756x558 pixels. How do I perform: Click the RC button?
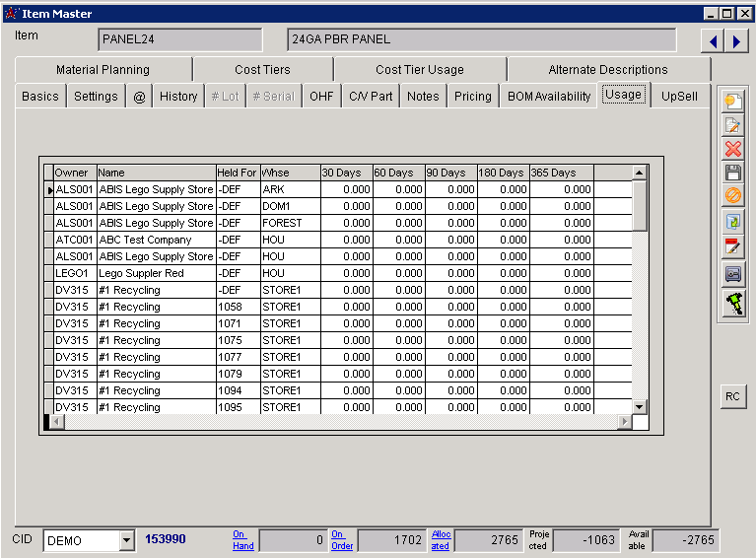click(x=732, y=396)
